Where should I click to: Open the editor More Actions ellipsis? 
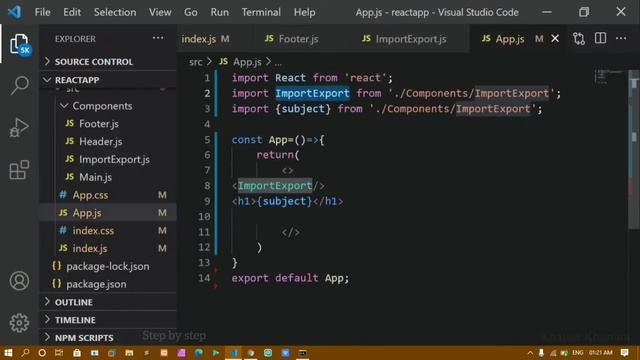[621, 38]
